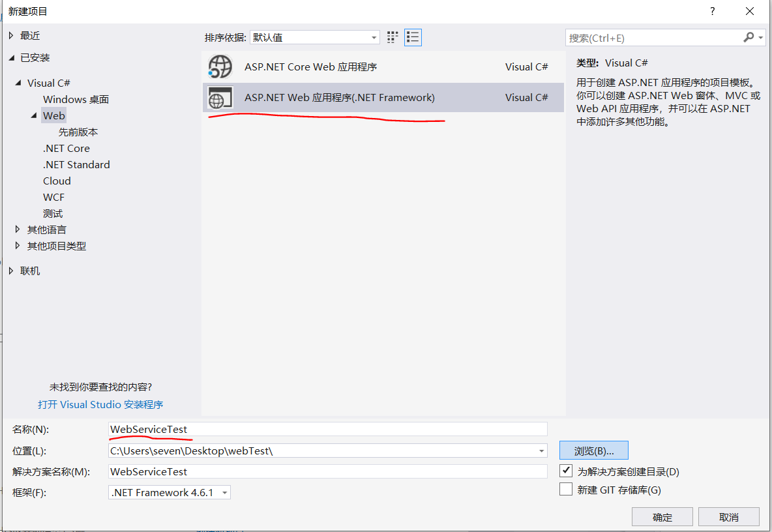Click the 确定 button

[662, 517]
